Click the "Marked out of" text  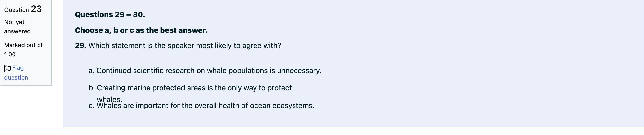tap(24, 45)
